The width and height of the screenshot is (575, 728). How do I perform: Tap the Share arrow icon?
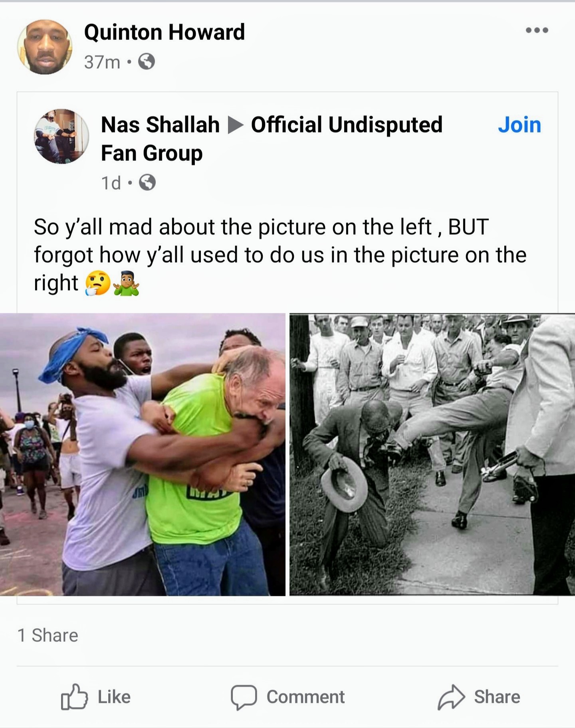[451, 697]
